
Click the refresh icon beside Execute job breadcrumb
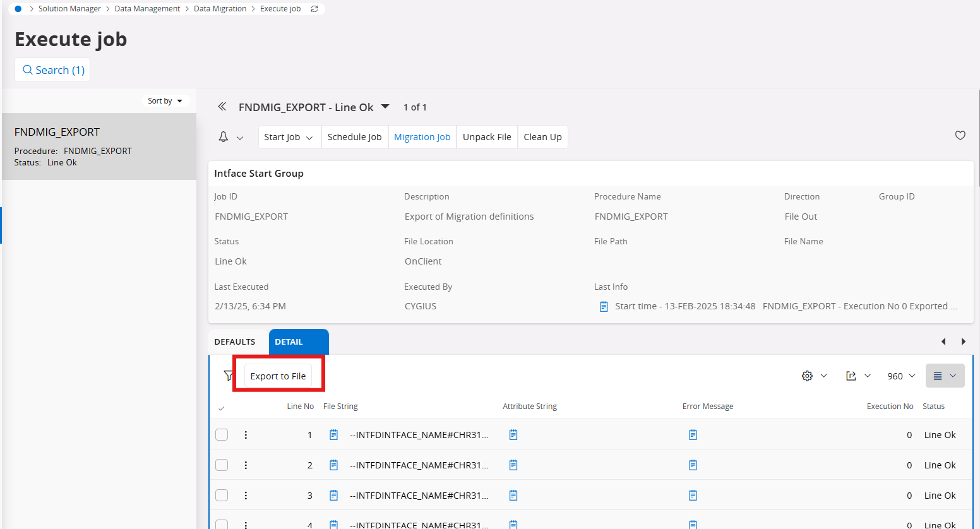point(314,9)
